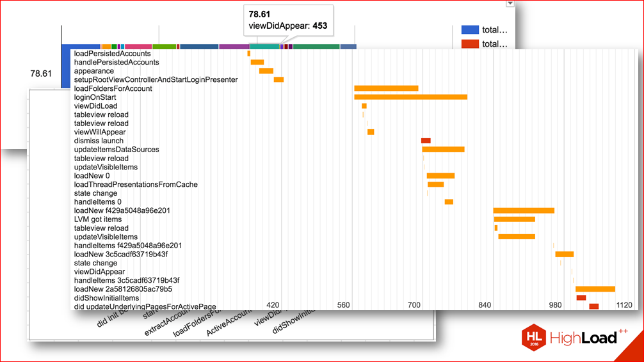Select the viewWillAppear row label
This screenshot has width=644, height=362.
coord(100,132)
